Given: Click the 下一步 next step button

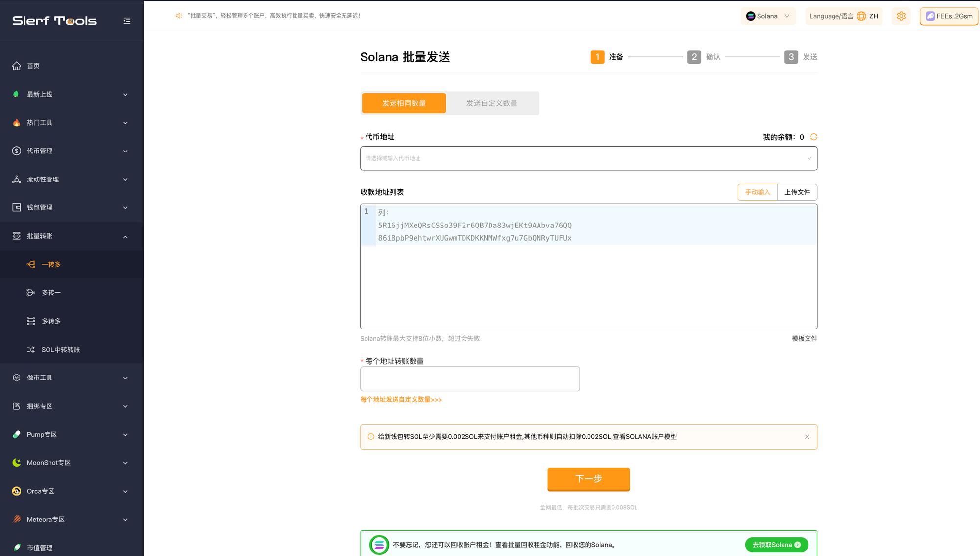Looking at the screenshot, I should point(588,479).
